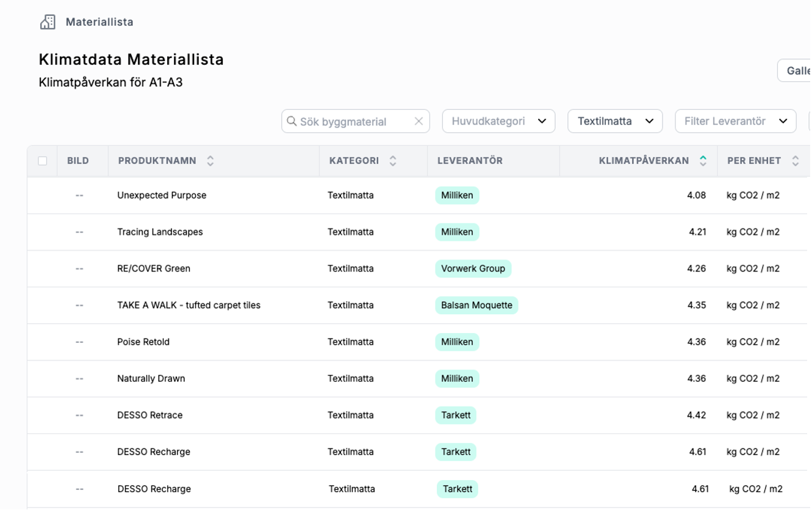The height and width of the screenshot is (510, 812).
Task: Click the 4.21 climate impact value
Action: [x=697, y=232]
